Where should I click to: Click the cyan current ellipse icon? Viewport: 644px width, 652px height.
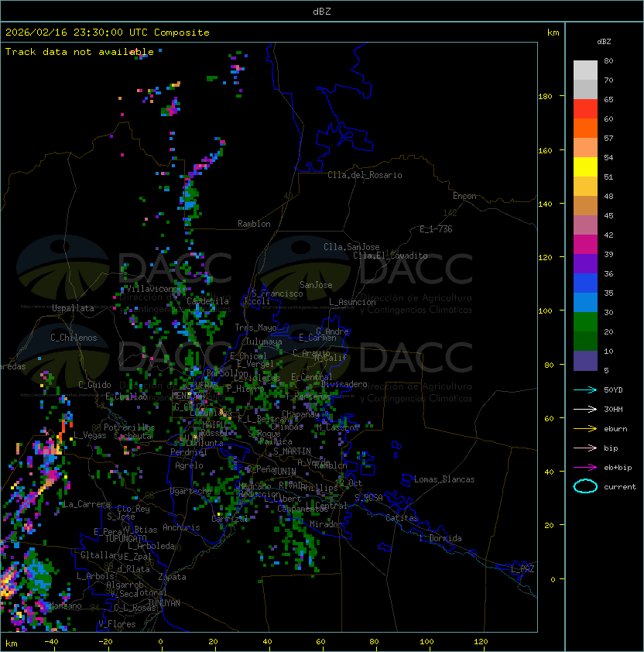(585, 486)
